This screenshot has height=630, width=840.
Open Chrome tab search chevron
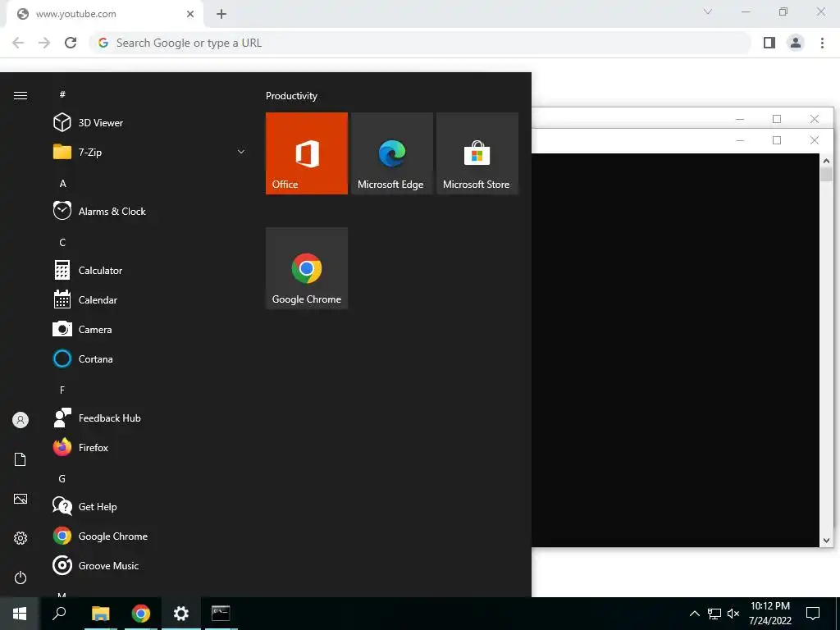click(708, 11)
